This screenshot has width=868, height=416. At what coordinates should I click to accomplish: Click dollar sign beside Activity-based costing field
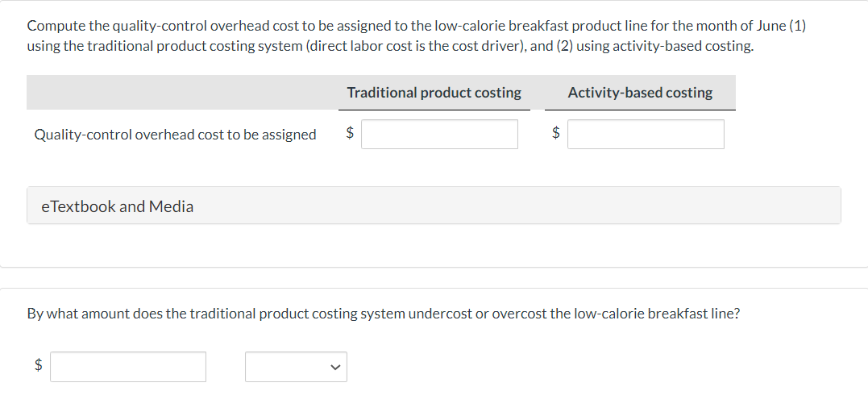[556, 132]
